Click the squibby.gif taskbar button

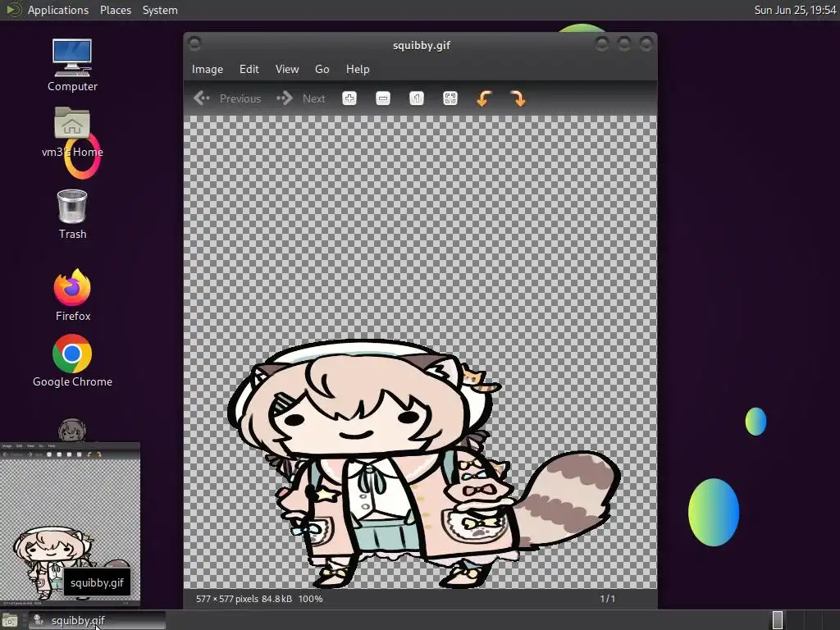pyautogui.click(x=98, y=620)
